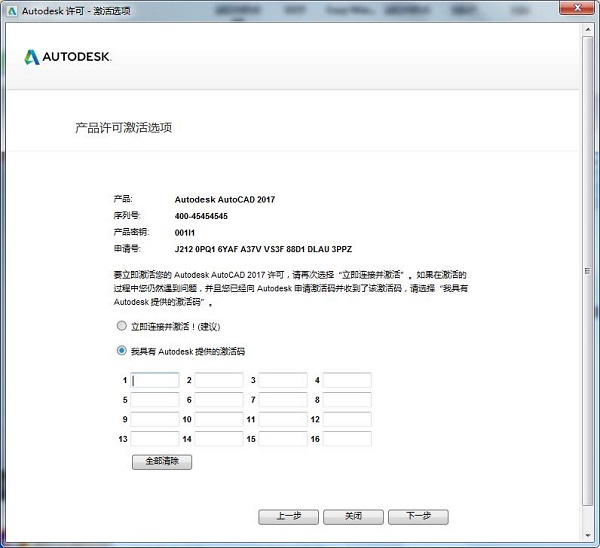The image size is (600, 548).
Task: Click the last activation code field 16
Action: [x=347, y=439]
